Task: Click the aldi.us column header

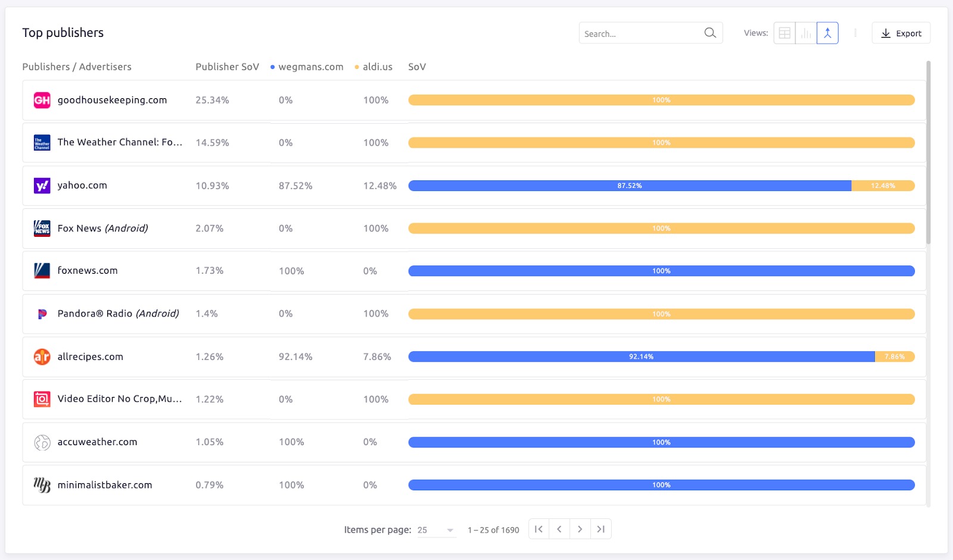Action: pyautogui.click(x=373, y=67)
